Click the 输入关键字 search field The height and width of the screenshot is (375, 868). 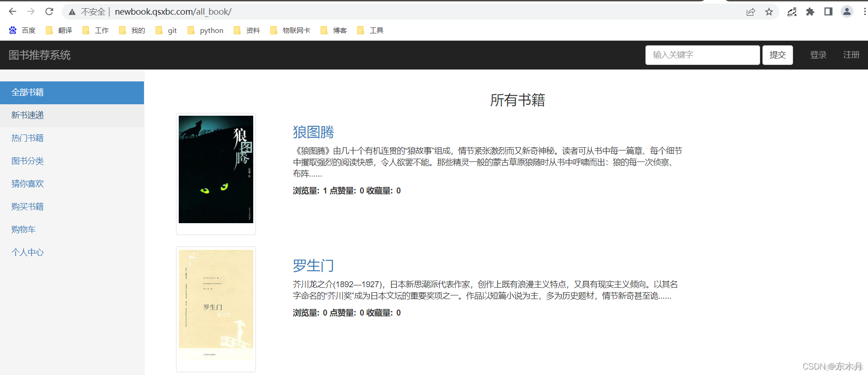[703, 55]
